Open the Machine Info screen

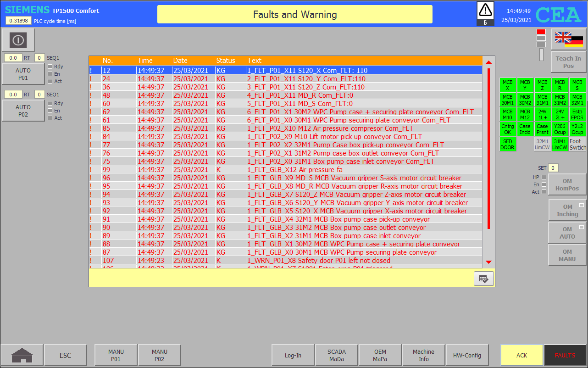click(423, 355)
